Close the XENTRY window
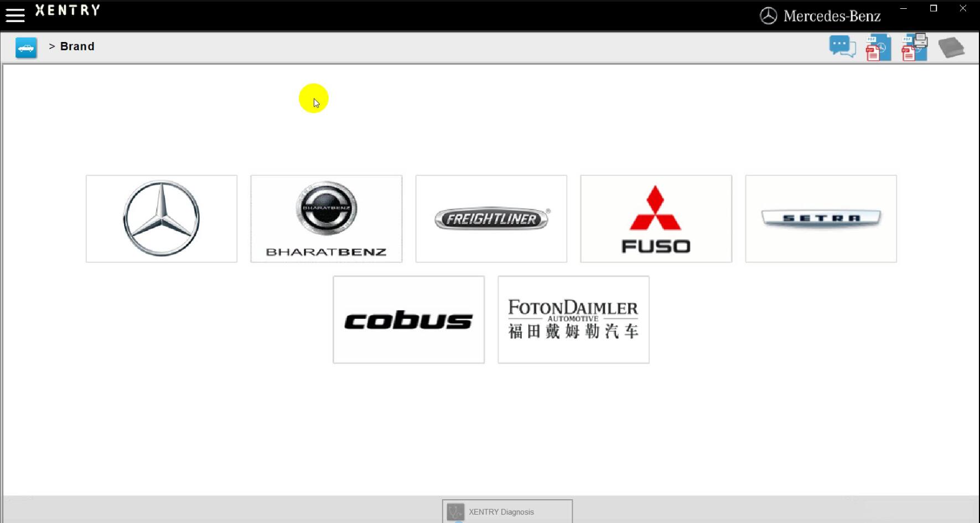 [x=963, y=8]
